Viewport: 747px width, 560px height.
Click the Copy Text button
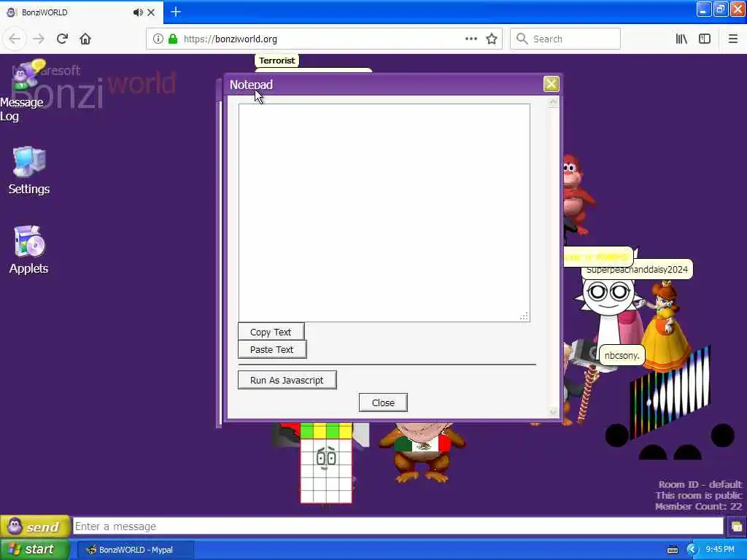271,332
